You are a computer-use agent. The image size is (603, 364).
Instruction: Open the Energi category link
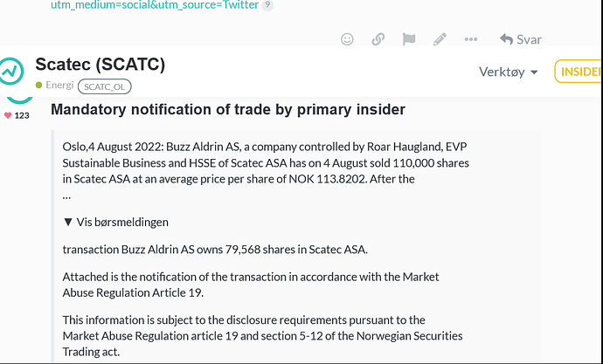(x=59, y=85)
